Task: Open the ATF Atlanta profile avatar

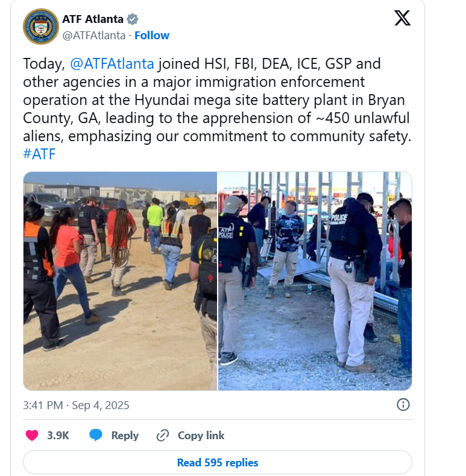Action: coord(41,27)
